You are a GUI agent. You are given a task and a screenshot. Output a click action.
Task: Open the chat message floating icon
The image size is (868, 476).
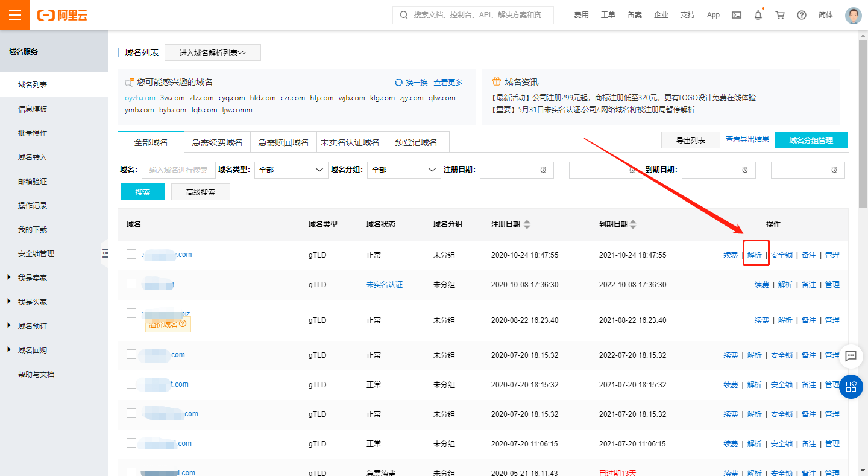pos(851,356)
